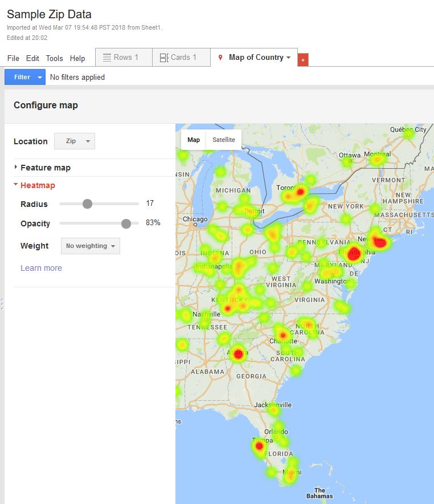Image resolution: width=434 pixels, height=504 pixels.
Task: Click the Jacksonville label on the map
Action: (x=273, y=405)
